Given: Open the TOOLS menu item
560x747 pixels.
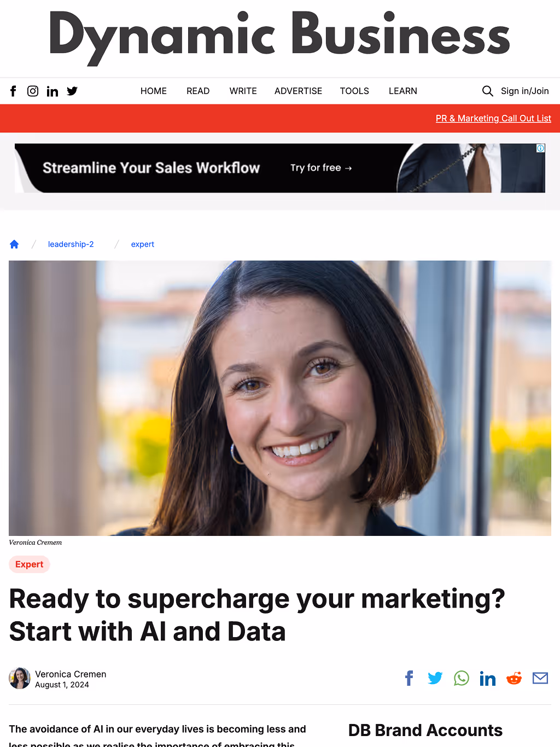Looking at the screenshot, I should (354, 91).
